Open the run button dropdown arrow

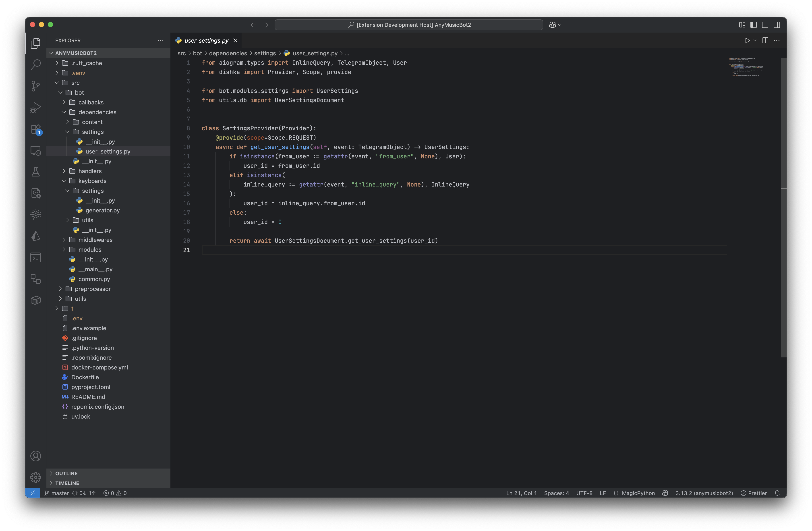coord(755,41)
